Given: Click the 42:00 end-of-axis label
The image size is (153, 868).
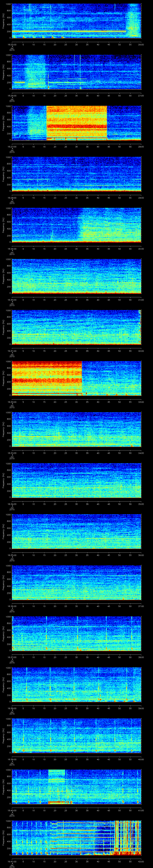Looking at the screenshot, I should [141, 862].
